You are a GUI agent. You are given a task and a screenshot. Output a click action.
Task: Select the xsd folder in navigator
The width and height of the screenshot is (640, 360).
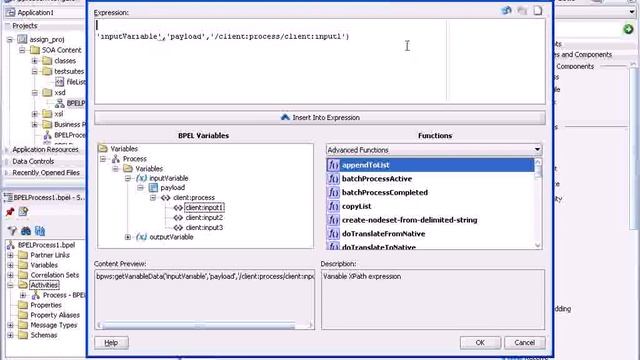click(60, 93)
